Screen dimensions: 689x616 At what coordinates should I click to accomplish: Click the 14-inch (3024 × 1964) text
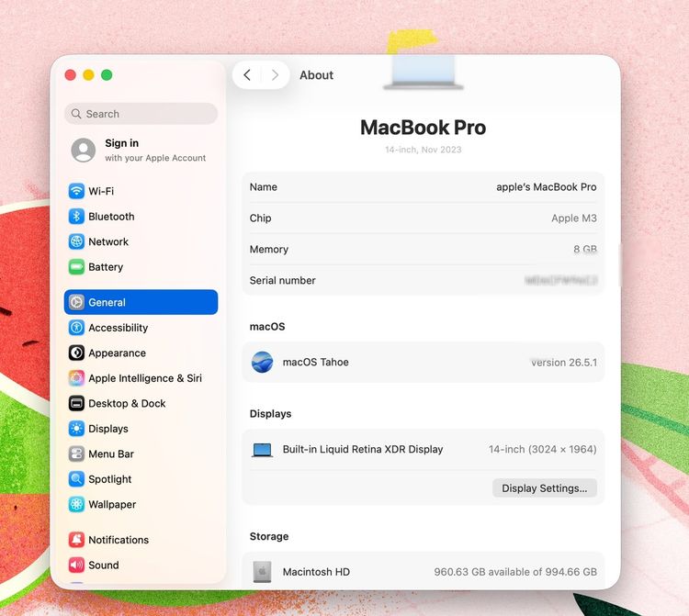pos(543,449)
